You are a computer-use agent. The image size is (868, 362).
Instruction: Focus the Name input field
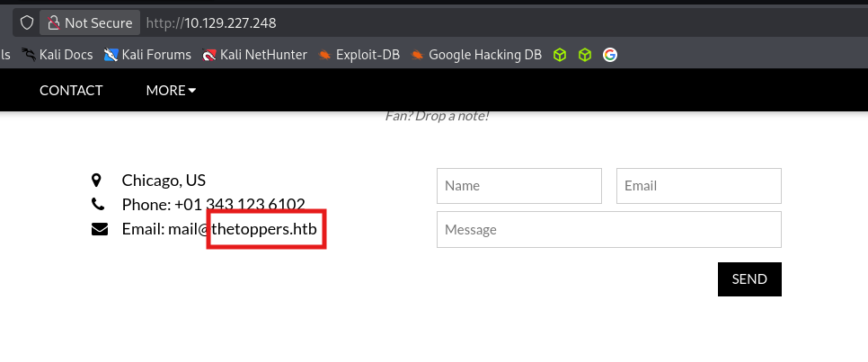pos(518,186)
